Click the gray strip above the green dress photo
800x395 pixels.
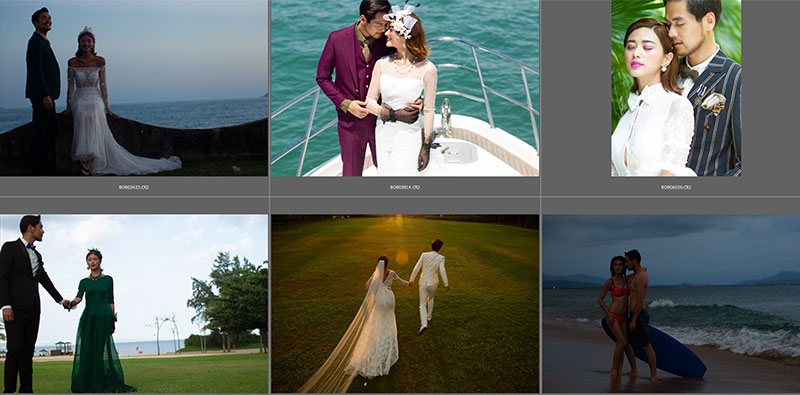(134, 206)
